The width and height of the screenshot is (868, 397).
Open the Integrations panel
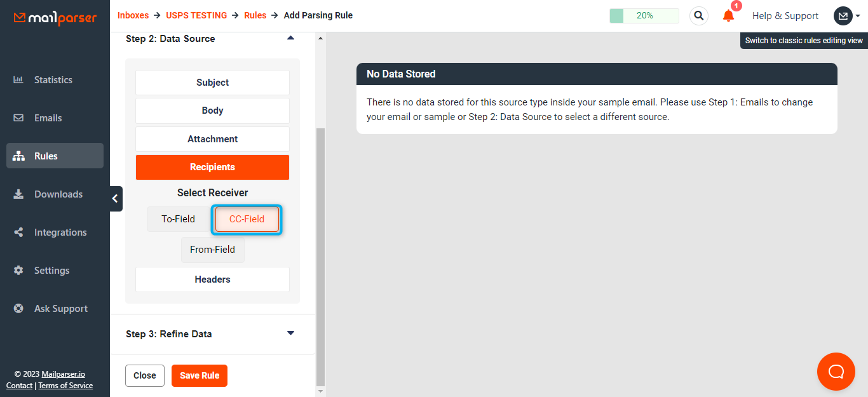click(x=60, y=232)
